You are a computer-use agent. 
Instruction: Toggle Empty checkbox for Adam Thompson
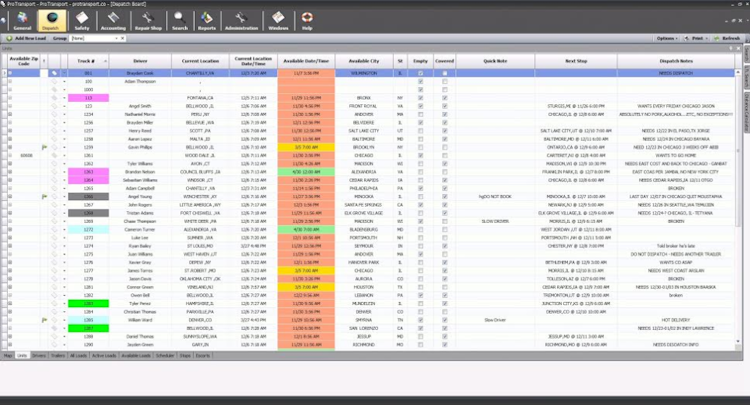point(420,81)
